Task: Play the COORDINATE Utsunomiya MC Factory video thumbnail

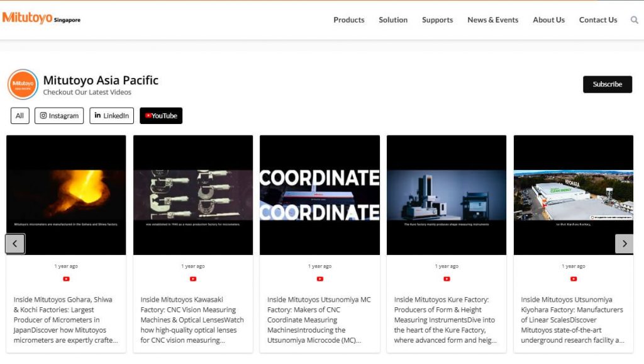Action: tap(319, 195)
